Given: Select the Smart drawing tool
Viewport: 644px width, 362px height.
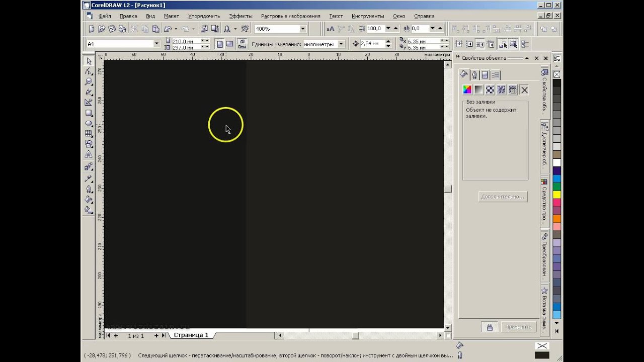Looking at the screenshot, I should pyautogui.click(x=89, y=103).
